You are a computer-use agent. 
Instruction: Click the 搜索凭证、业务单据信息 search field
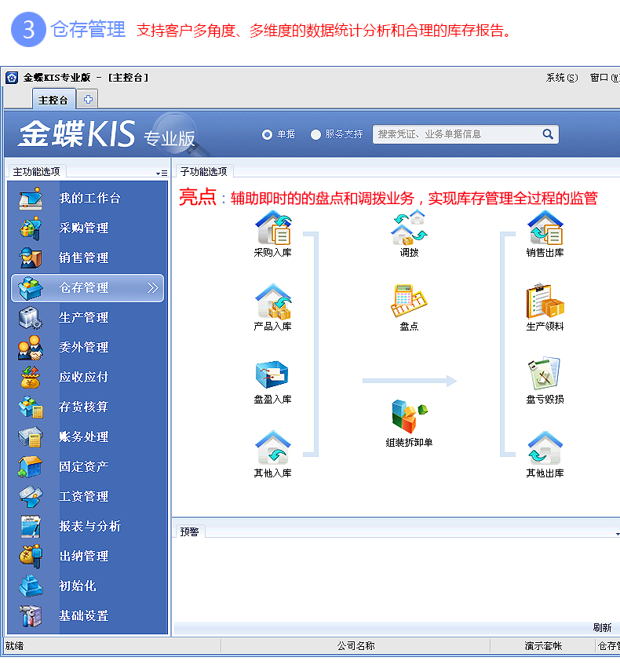coord(455,134)
